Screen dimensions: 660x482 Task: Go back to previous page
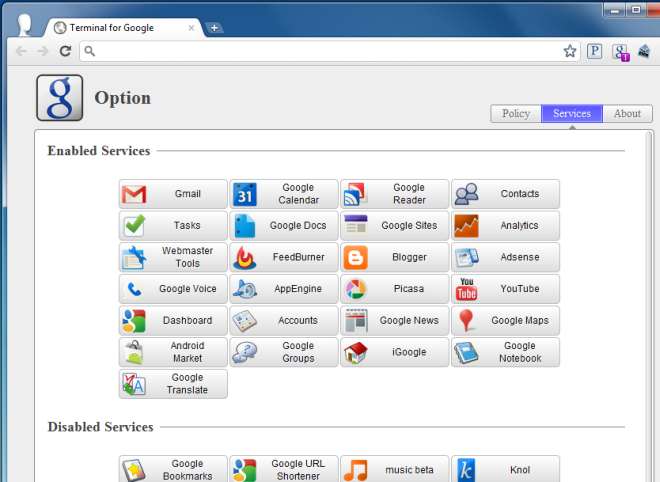(x=21, y=51)
